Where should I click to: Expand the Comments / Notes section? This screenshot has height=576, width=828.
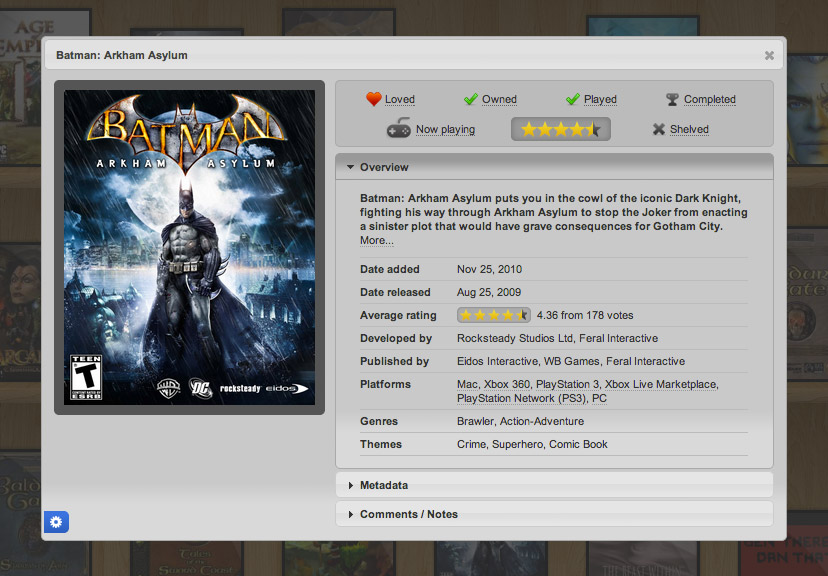(408, 514)
